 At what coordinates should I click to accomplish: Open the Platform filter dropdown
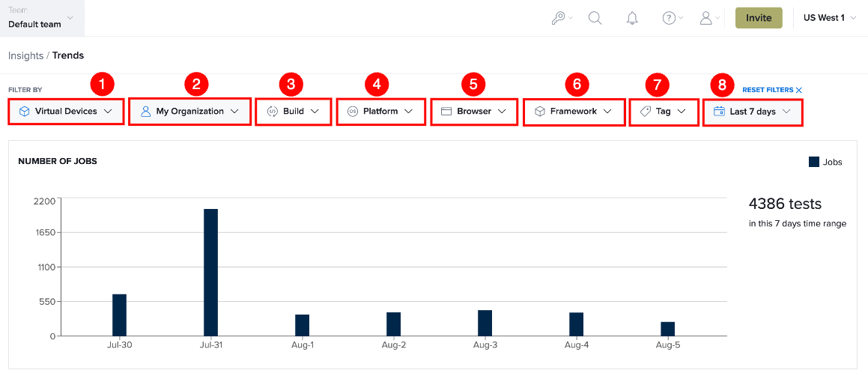[x=381, y=111]
